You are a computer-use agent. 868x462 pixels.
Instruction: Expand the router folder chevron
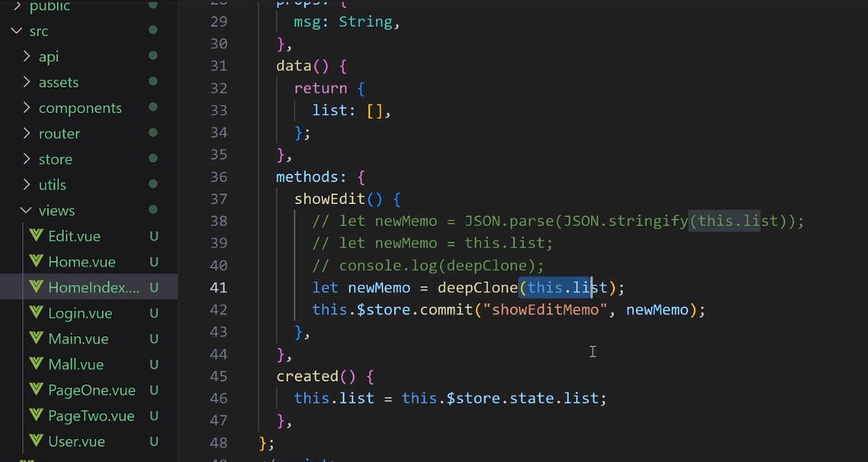(27, 133)
